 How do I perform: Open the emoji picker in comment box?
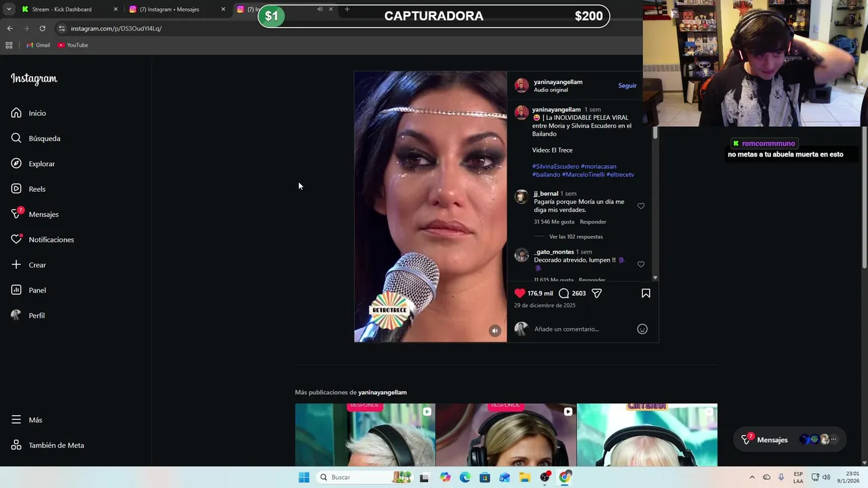pyautogui.click(x=642, y=329)
